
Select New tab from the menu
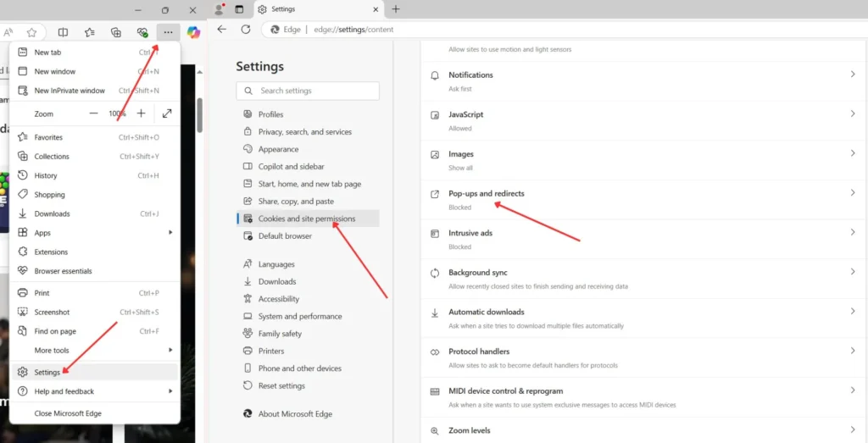point(95,53)
